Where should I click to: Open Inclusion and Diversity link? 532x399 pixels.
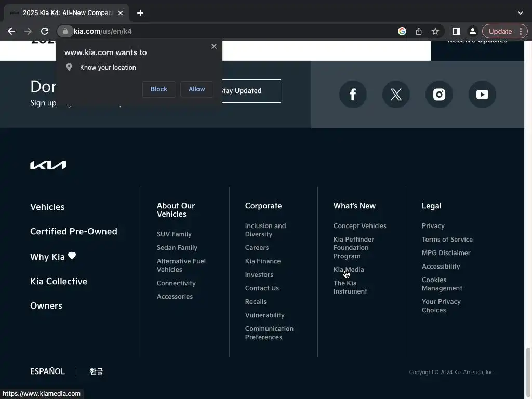pyautogui.click(x=265, y=230)
